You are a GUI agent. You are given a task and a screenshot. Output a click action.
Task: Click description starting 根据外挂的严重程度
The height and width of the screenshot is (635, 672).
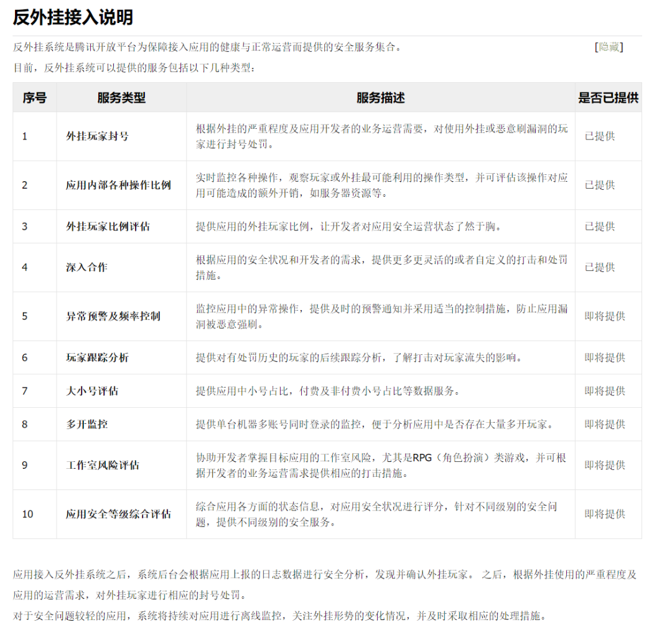381,136
